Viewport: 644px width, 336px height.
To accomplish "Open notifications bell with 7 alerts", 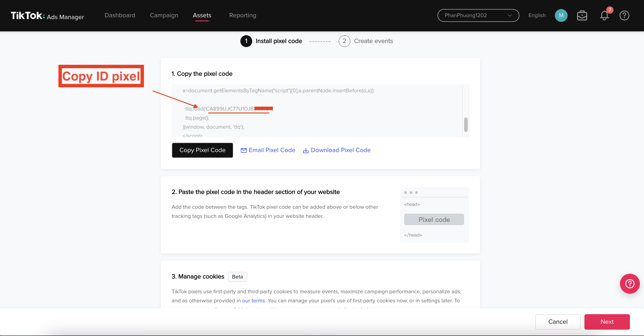I will tap(604, 15).
